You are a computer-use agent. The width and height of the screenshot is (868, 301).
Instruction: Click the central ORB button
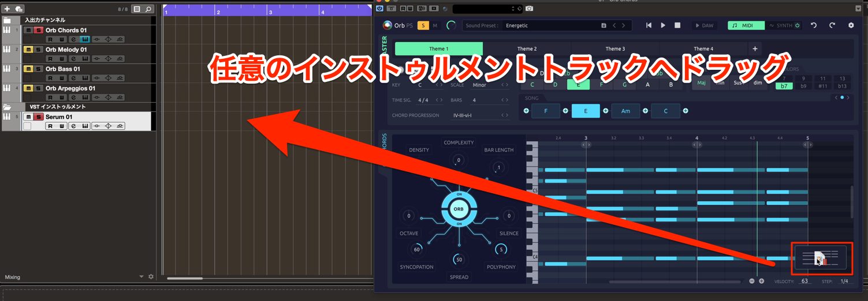click(x=459, y=209)
